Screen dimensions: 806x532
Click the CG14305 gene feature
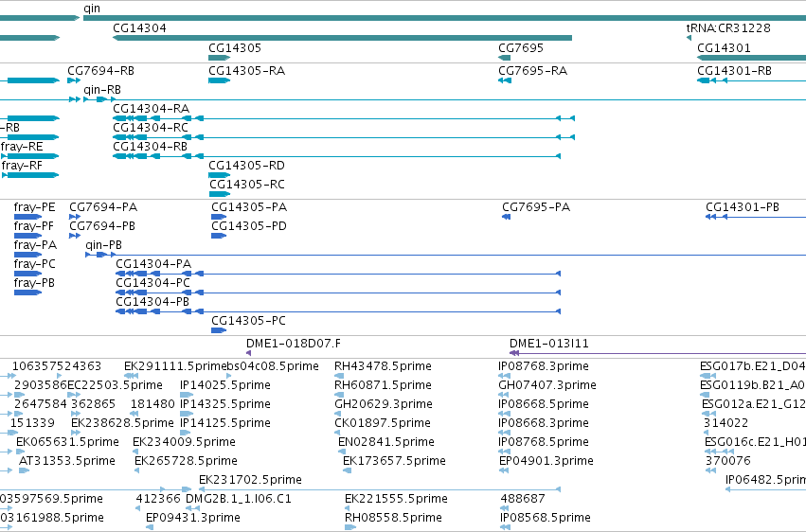[x=220, y=58]
